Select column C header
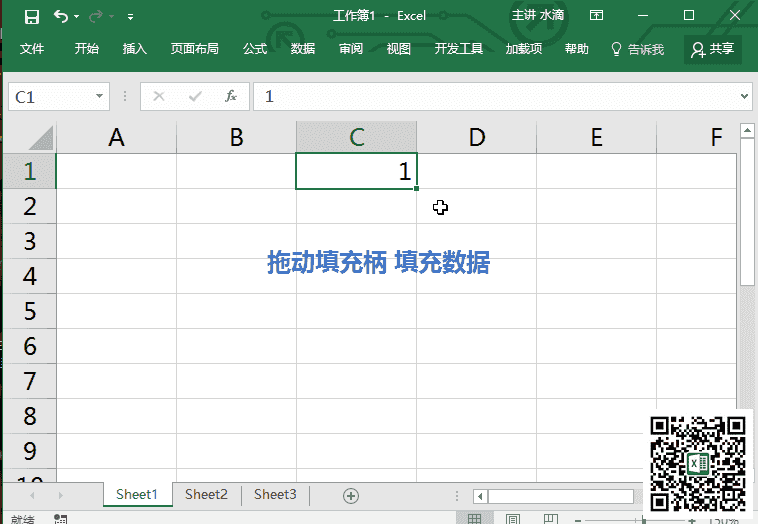 pyautogui.click(x=356, y=137)
